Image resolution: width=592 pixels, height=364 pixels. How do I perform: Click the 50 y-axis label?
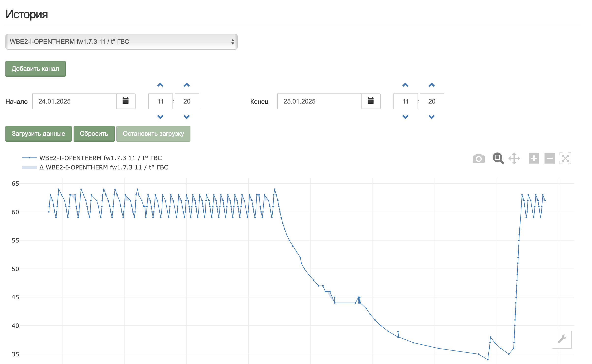point(15,269)
